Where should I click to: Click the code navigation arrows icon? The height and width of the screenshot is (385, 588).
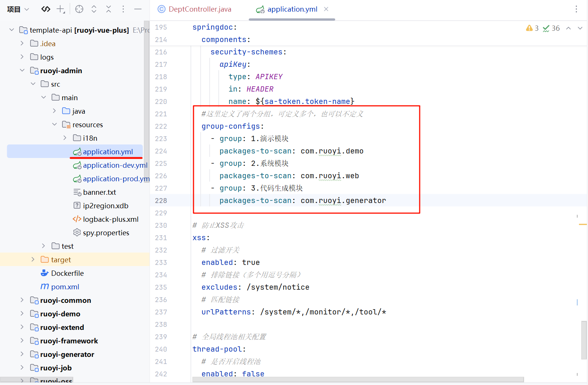[46, 9]
